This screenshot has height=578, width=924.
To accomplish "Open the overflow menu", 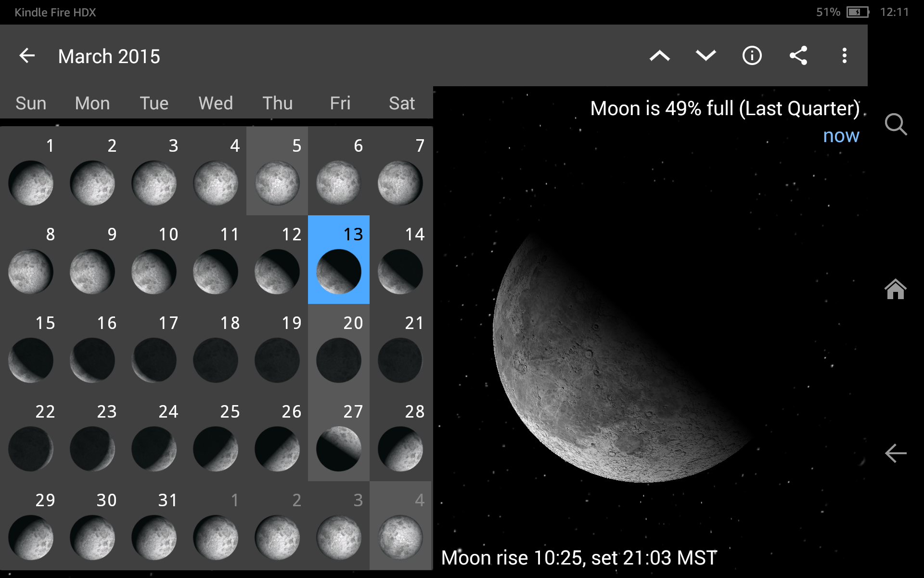I will [845, 55].
